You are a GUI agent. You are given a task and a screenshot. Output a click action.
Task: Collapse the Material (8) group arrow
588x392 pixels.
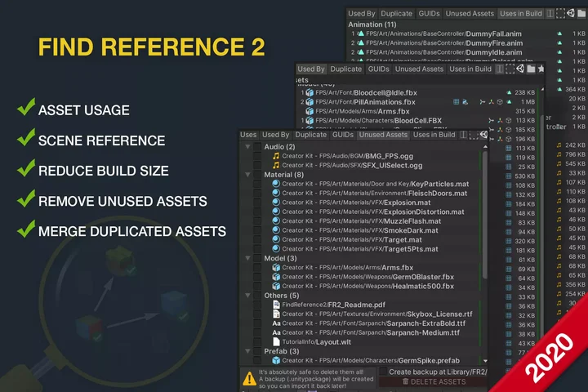(247, 175)
